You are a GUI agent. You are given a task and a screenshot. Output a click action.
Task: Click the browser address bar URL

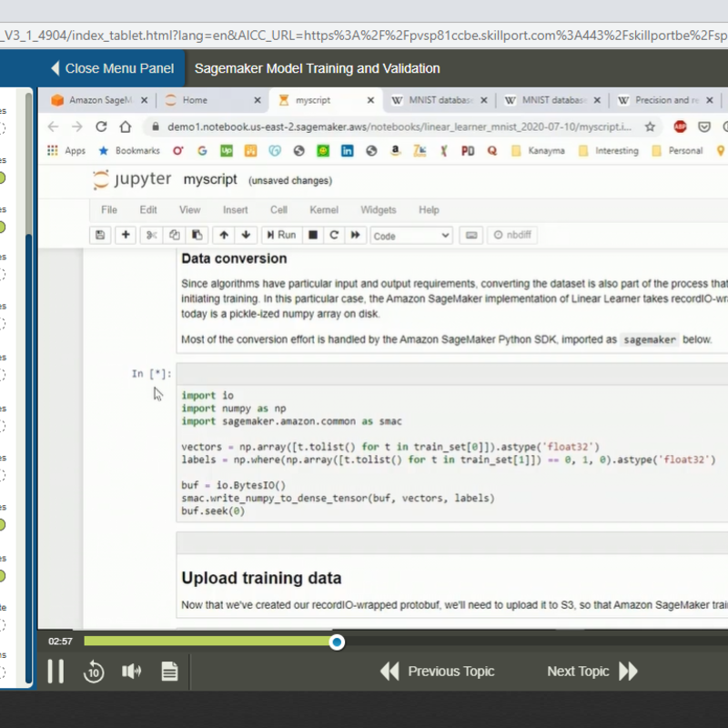pyautogui.click(x=399, y=126)
